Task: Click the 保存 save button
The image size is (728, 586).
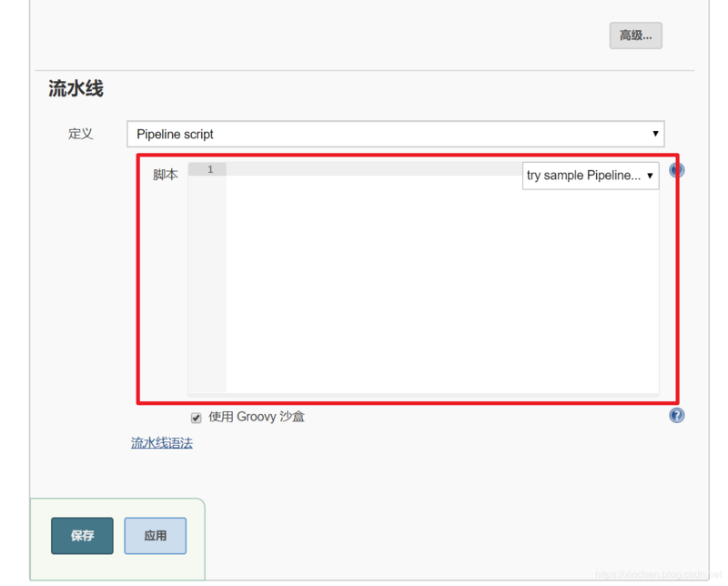Action: pyautogui.click(x=82, y=536)
